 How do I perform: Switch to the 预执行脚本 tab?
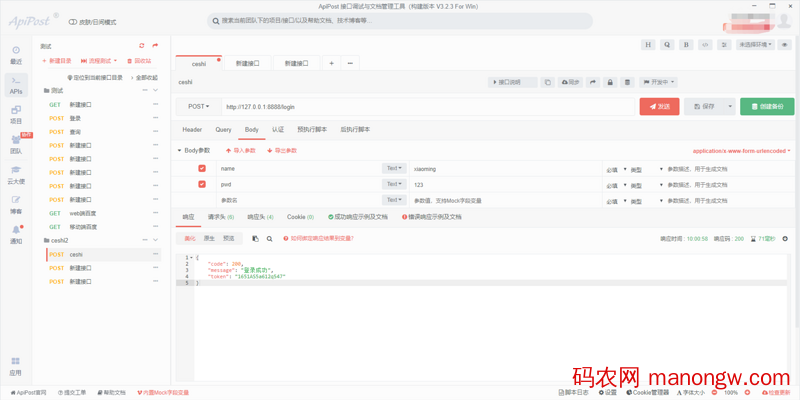(312, 130)
